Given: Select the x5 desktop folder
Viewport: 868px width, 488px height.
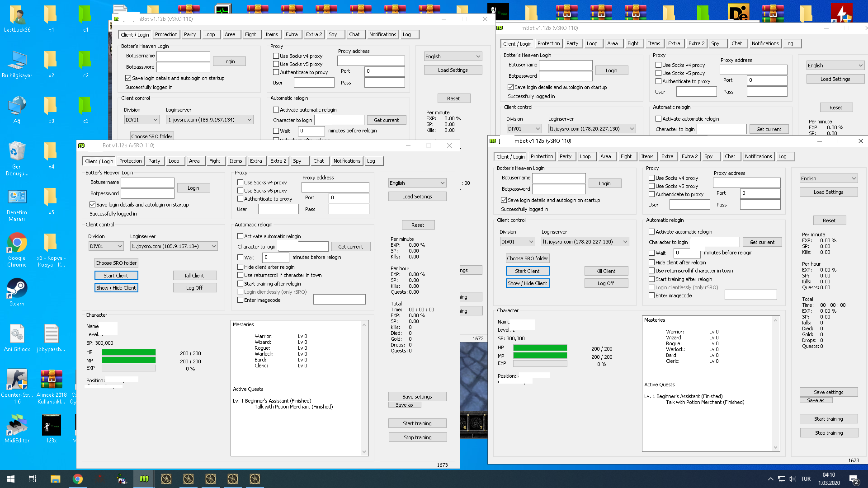Looking at the screenshot, I should (x=51, y=201).
